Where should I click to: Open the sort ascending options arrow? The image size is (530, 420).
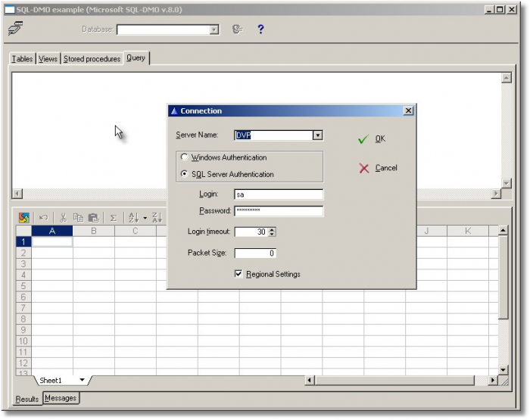(145, 218)
